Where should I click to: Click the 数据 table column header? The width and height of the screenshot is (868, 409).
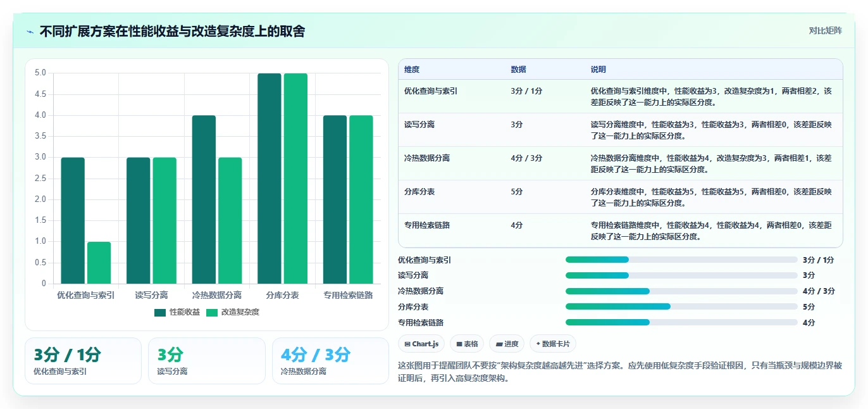click(518, 69)
